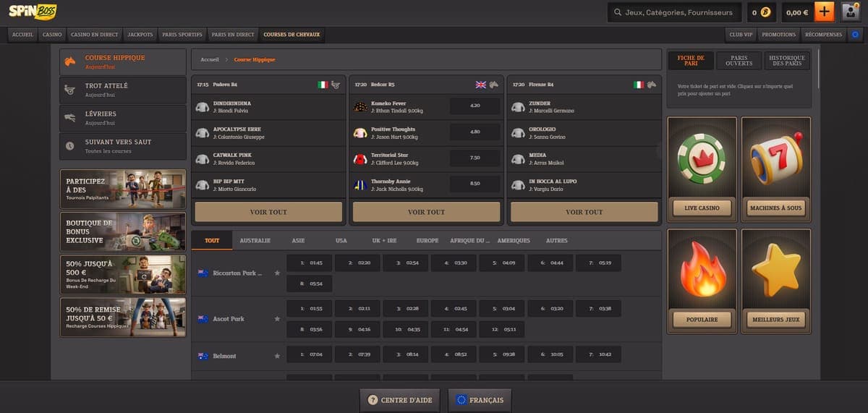Switch to the Australie region tab
868x413 pixels.
[255, 240]
